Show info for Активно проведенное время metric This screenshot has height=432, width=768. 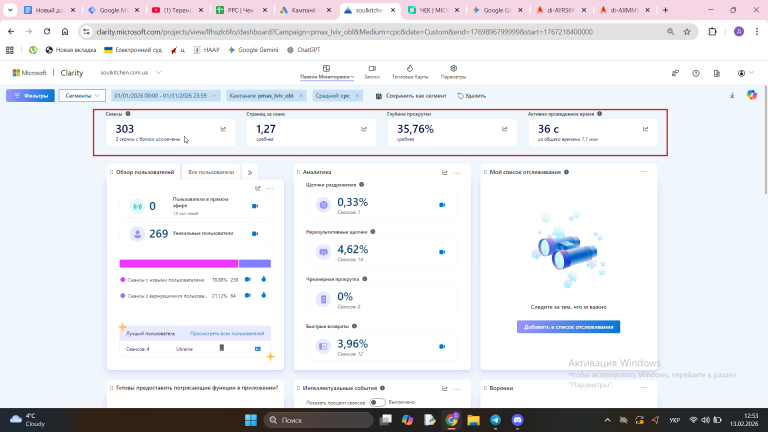pyautogui.click(x=600, y=114)
